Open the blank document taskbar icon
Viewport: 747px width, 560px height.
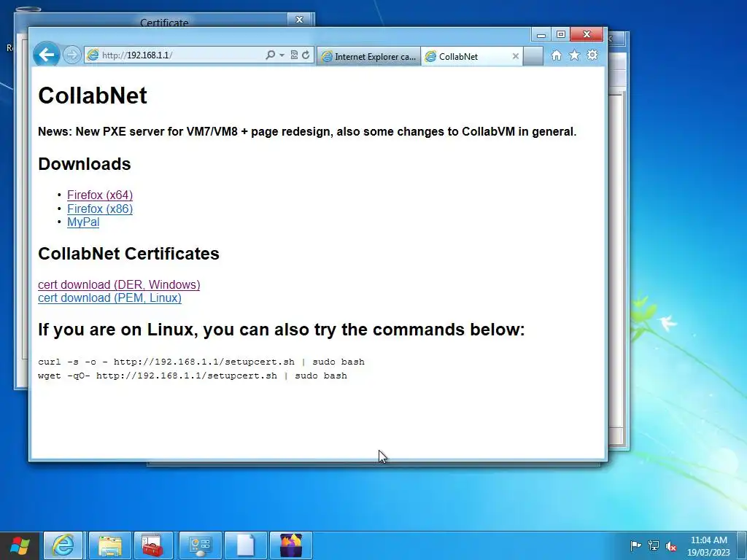tap(245, 545)
